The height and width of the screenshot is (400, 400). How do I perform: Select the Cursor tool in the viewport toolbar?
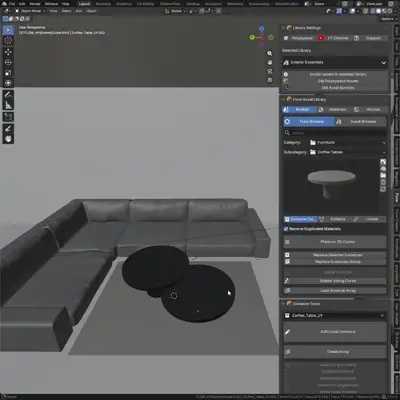click(8, 41)
